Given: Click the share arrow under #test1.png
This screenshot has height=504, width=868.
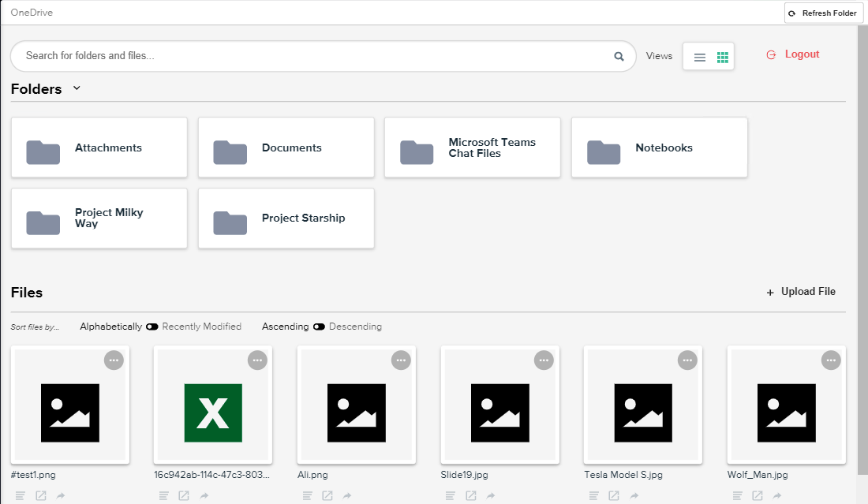Looking at the screenshot, I should click(x=61, y=495).
